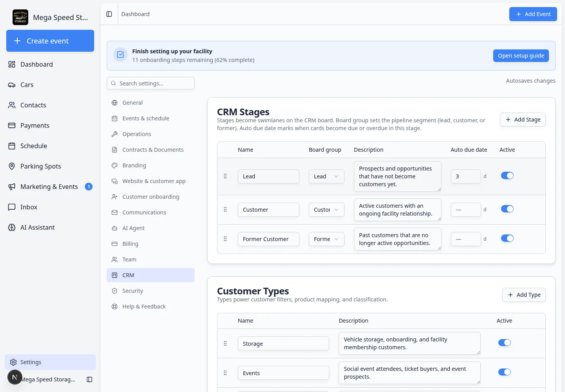Click the Security shield icon
Screen dimensions: 565x392
[x=115, y=291]
